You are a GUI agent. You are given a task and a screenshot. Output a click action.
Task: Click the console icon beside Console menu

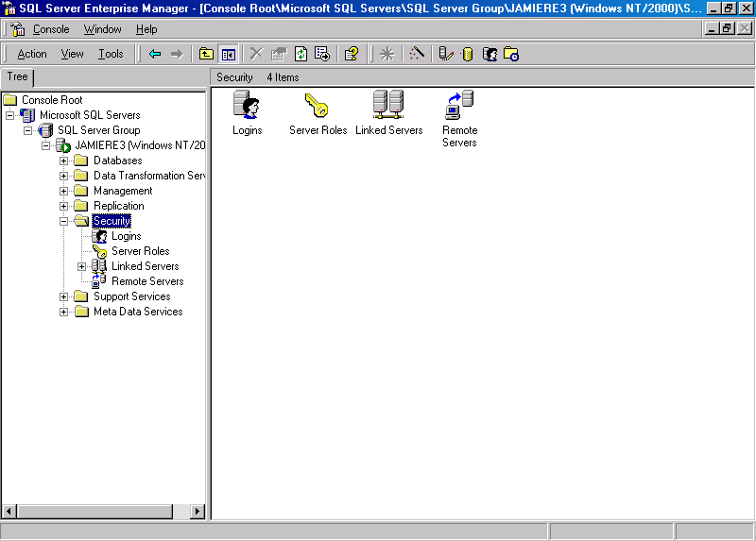click(17, 29)
